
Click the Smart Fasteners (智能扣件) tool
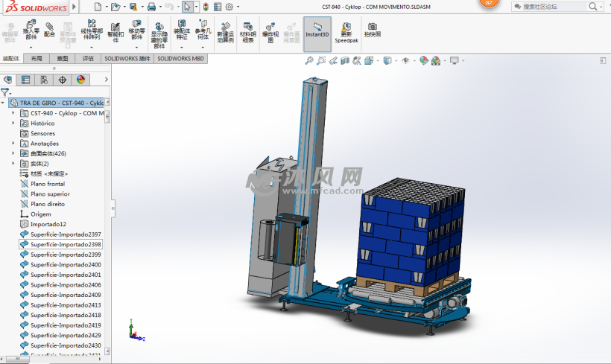click(x=115, y=32)
